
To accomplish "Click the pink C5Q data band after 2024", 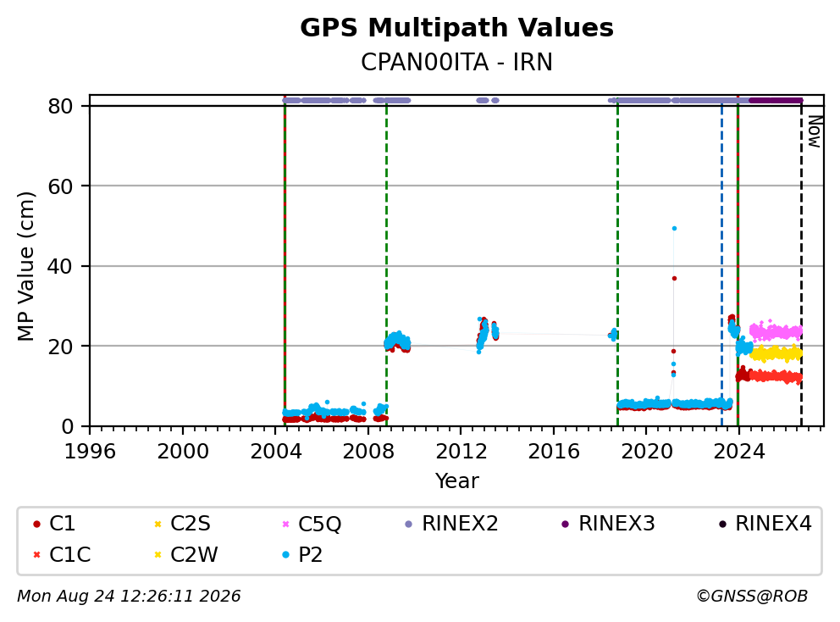I will (x=776, y=331).
